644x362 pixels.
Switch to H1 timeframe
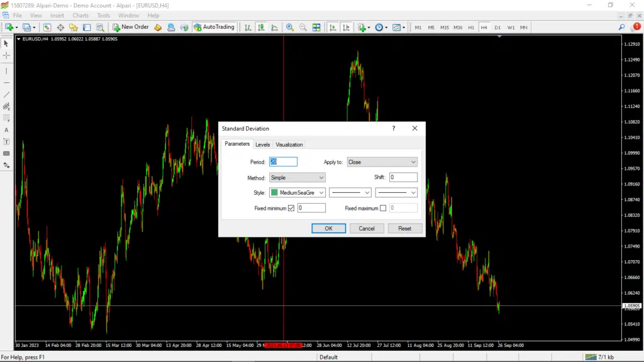(471, 28)
